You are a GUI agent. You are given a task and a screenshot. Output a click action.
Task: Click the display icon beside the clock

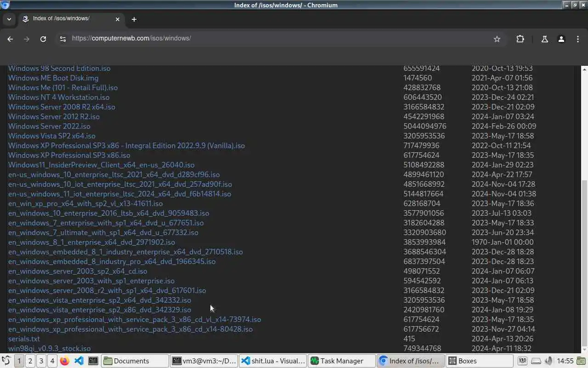pyautogui.click(x=582, y=361)
